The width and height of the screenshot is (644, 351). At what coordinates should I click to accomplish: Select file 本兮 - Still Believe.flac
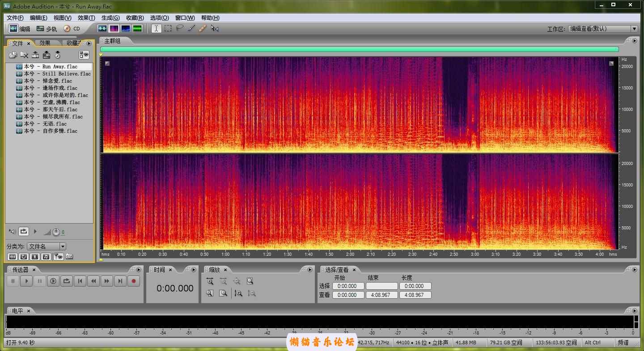click(54, 74)
